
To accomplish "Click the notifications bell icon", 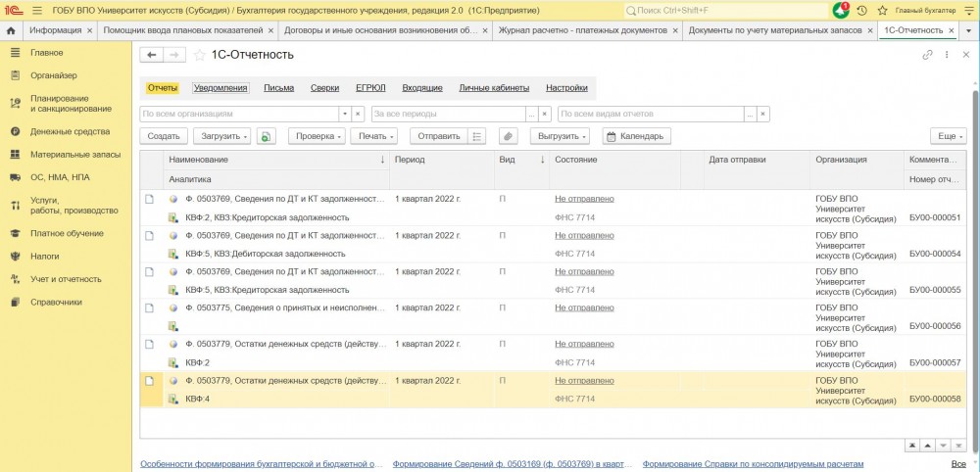I will (x=841, y=10).
